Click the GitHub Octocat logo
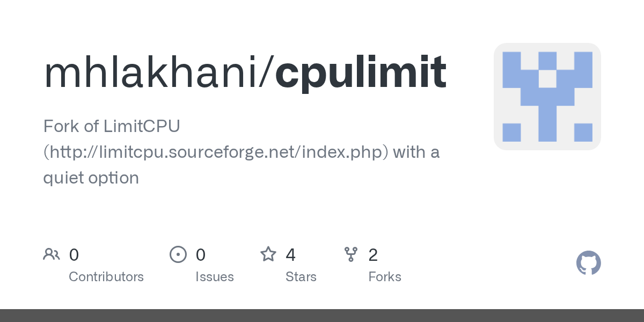 (588, 263)
